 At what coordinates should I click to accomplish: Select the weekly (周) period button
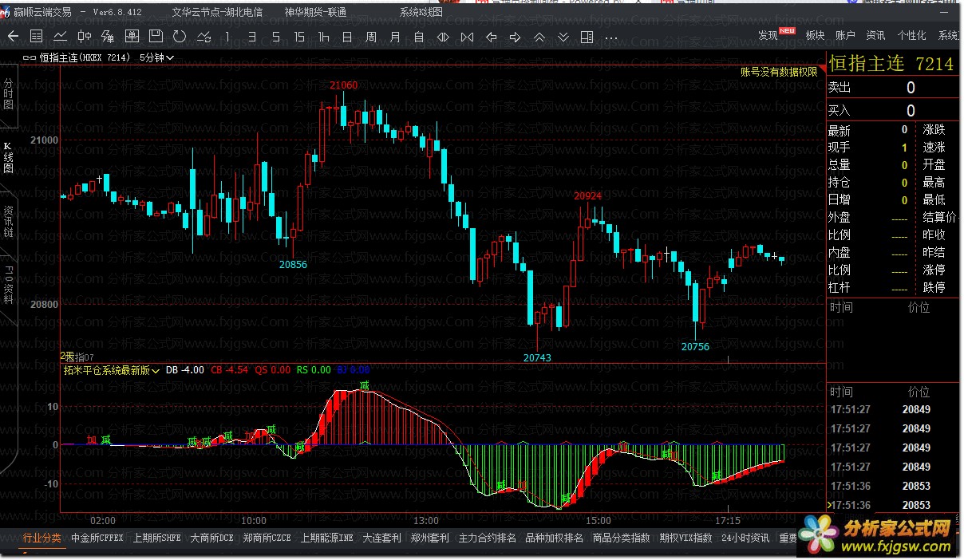pos(371,37)
